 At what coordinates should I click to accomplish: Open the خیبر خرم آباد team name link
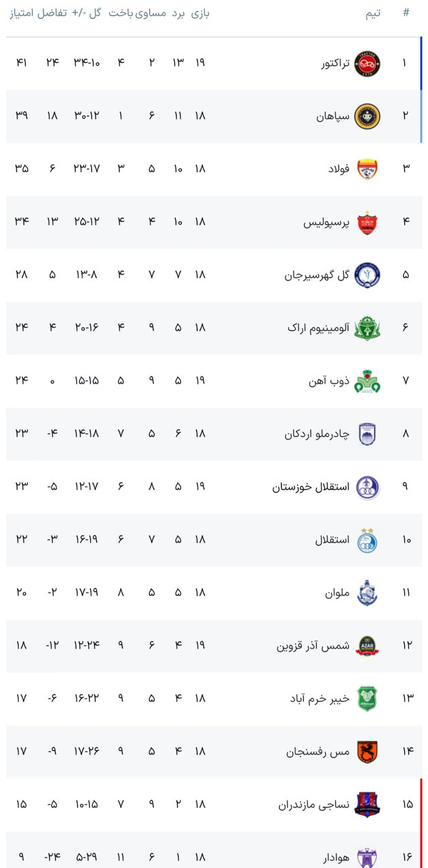(319, 698)
